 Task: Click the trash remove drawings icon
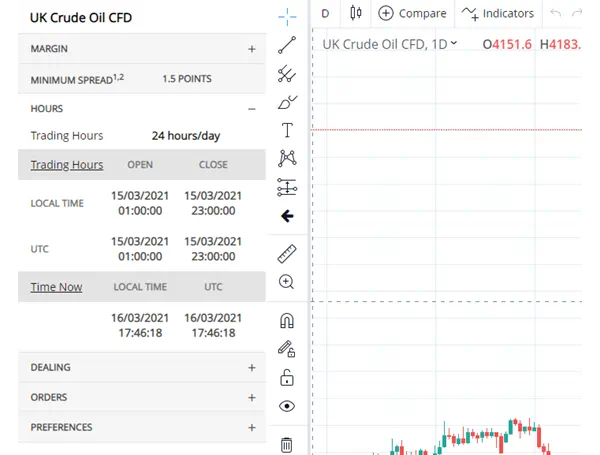click(x=287, y=445)
